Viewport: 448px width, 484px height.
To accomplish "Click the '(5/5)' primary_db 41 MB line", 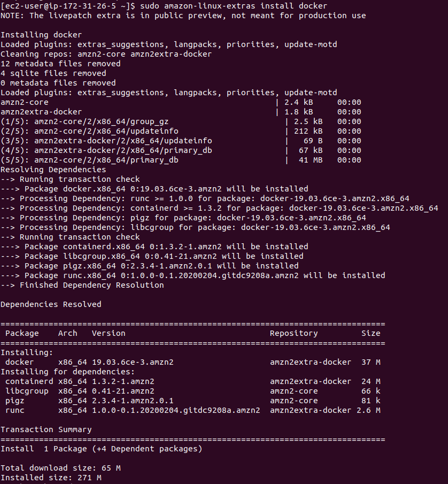I will (181, 160).
